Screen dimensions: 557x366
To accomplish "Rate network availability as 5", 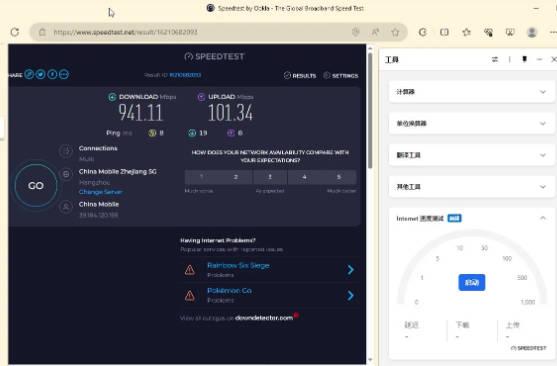I will tap(339, 177).
